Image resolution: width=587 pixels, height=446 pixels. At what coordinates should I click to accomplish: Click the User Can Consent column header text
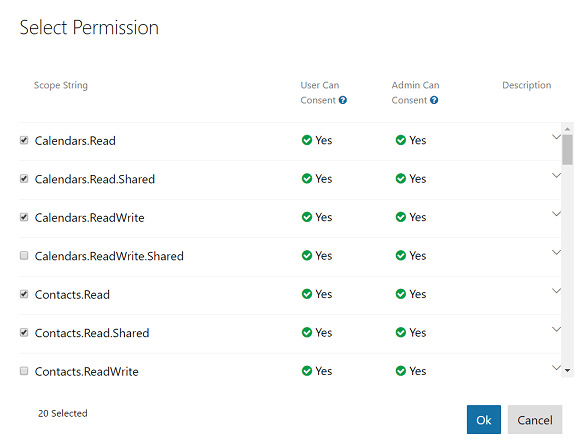320,92
